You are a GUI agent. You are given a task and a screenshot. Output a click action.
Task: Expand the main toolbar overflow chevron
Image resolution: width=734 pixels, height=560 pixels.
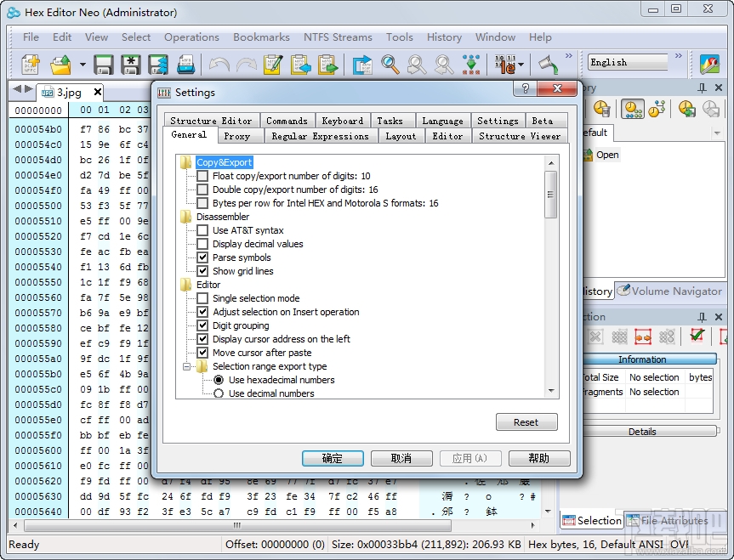point(569,56)
